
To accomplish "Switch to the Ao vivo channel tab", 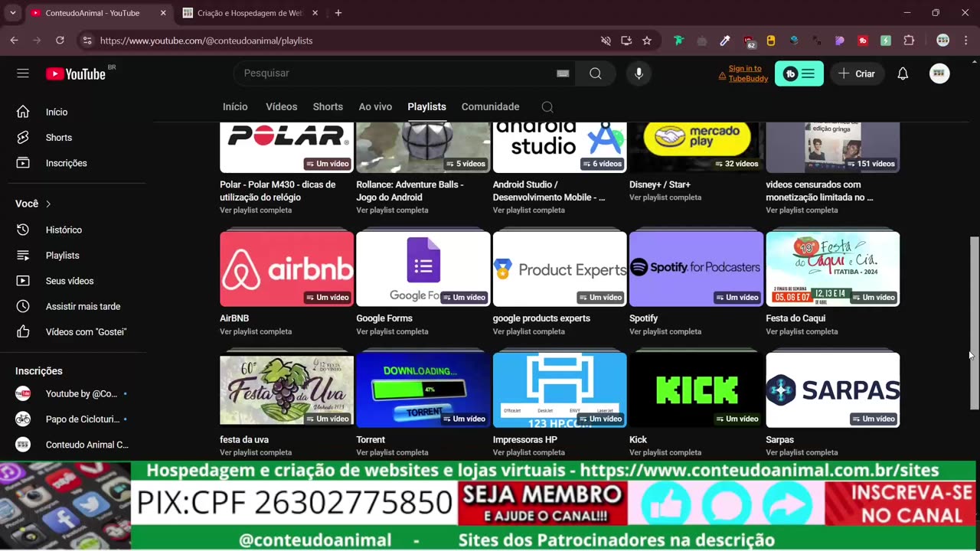I will pos(375,107).
